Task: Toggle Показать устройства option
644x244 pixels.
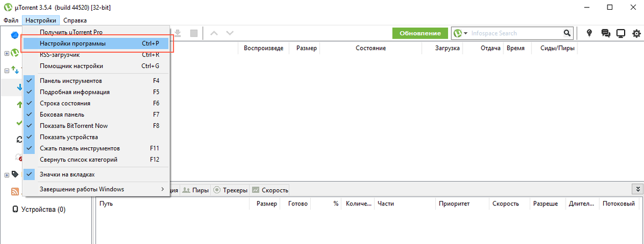Action: tap(97, 137)
